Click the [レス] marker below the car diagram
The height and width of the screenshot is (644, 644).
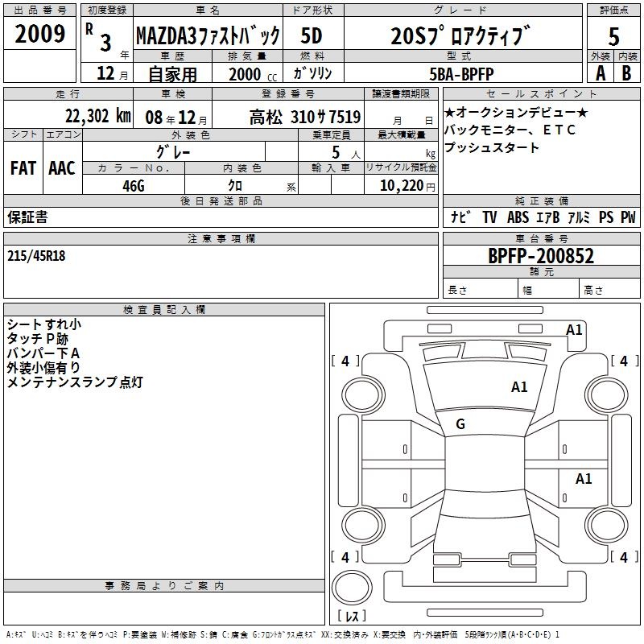[351, 617]
